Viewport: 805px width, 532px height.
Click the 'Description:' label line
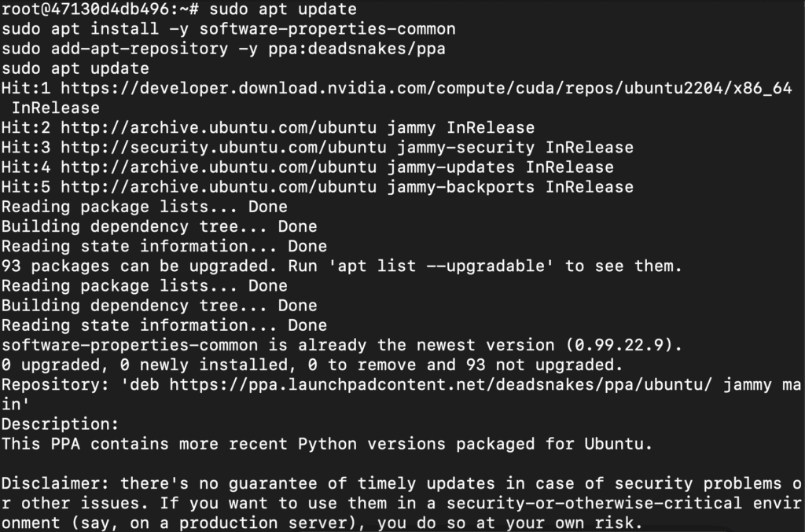pos(60,424)
